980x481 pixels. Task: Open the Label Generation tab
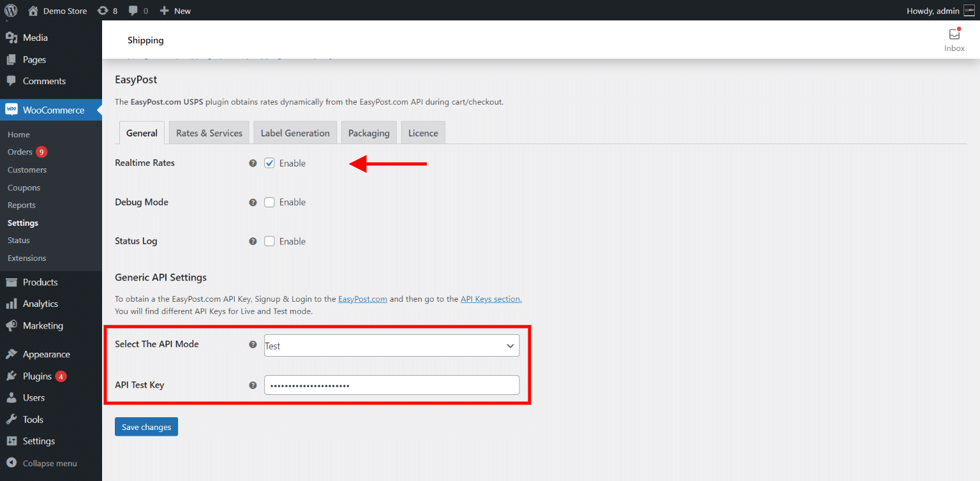295,133
